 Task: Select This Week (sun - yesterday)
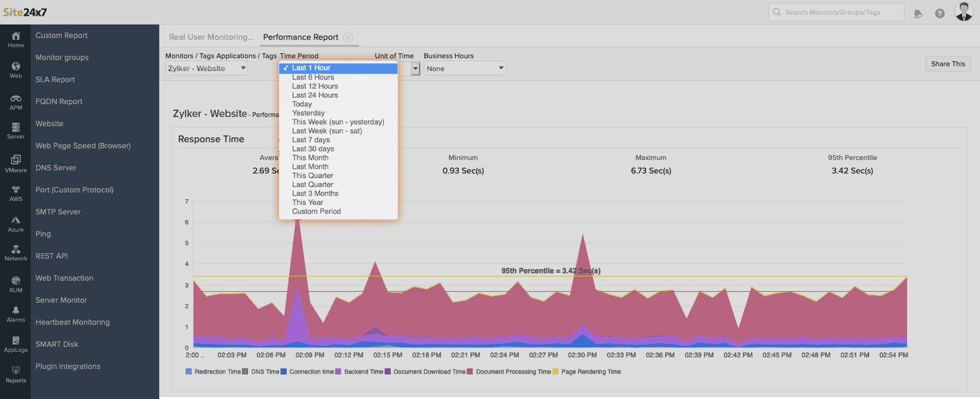338,122
